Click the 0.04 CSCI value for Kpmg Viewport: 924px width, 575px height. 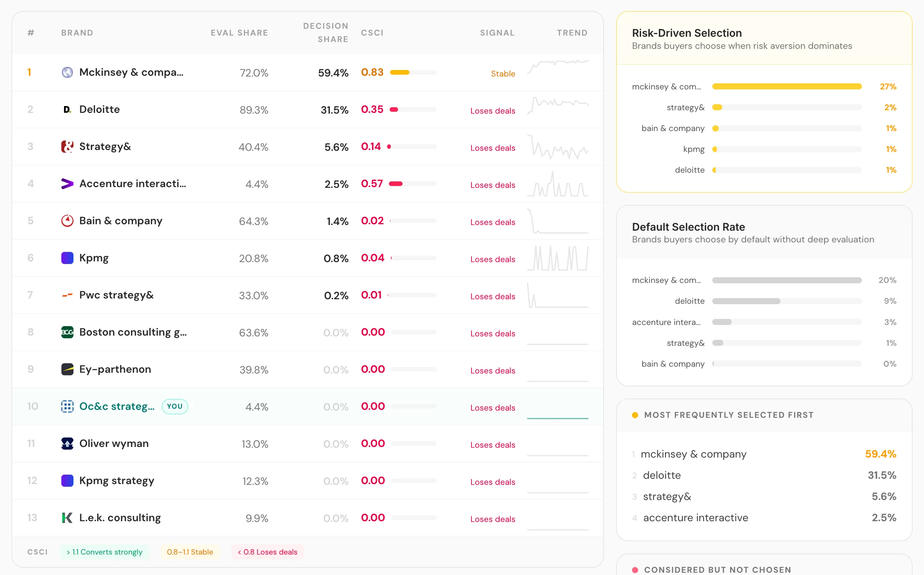(373, 258)
